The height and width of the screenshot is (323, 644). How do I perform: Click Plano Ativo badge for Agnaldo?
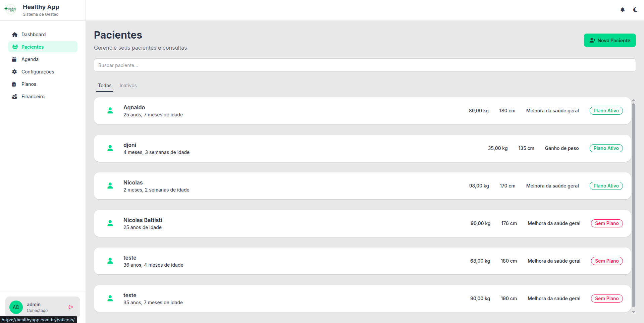(x=606, y=111)
